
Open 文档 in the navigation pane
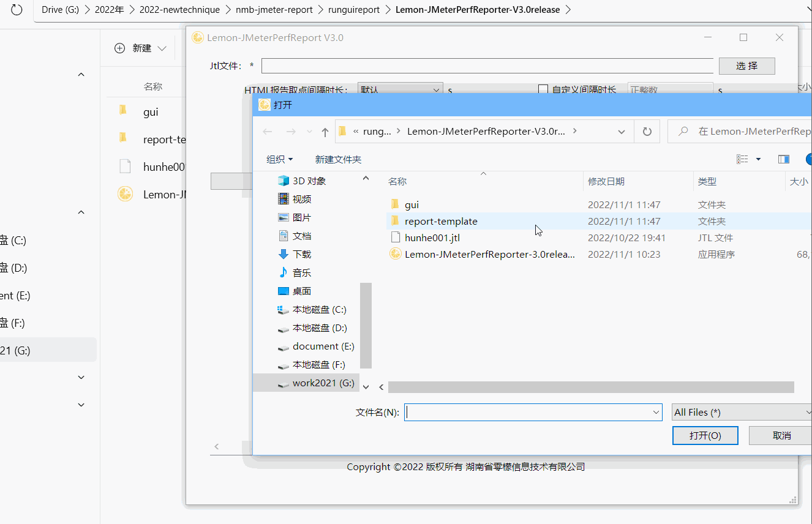[295, 236]
